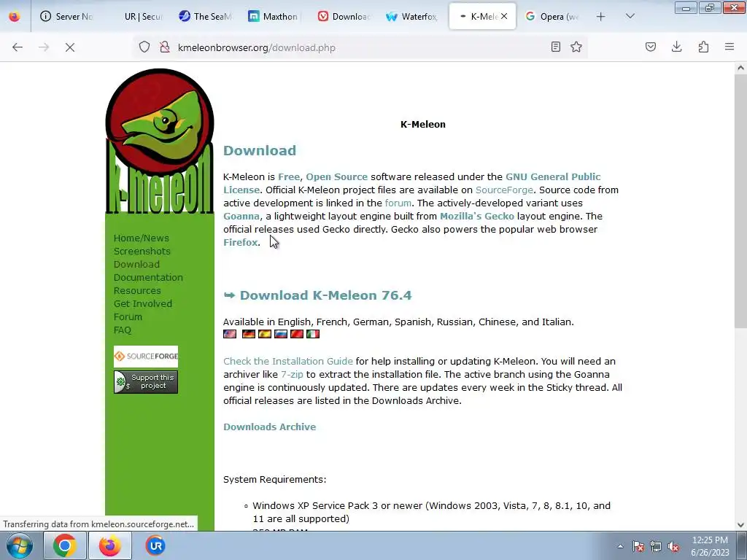Select the German flag icon
The image size is (747, 560).
point(248,334)
